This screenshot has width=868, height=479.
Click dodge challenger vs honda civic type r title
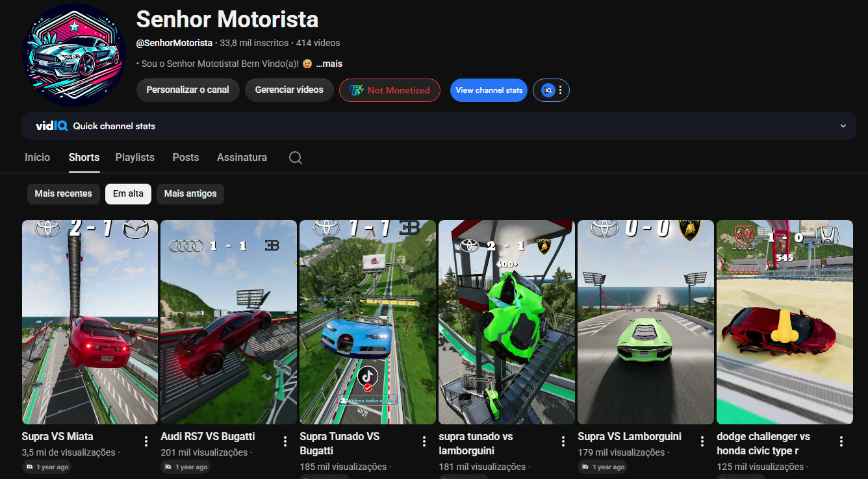[763, 444]
